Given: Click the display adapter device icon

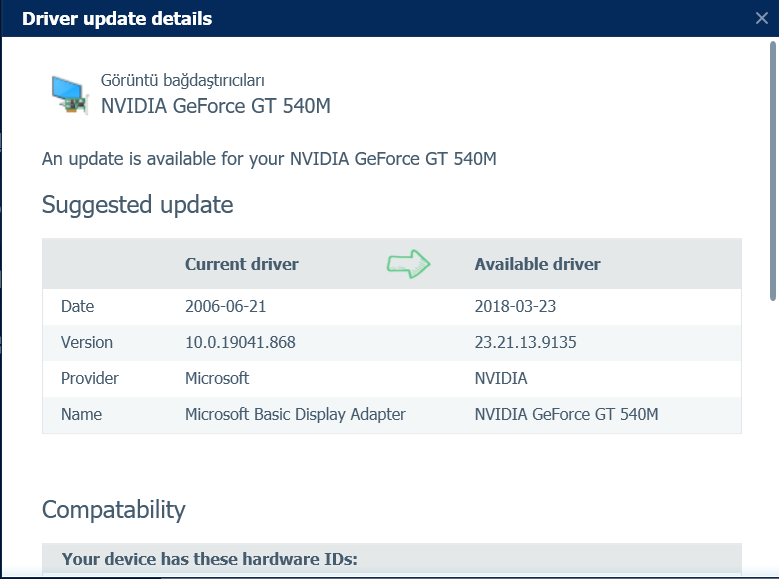Looking at the screenshot, I should [69, 93].
